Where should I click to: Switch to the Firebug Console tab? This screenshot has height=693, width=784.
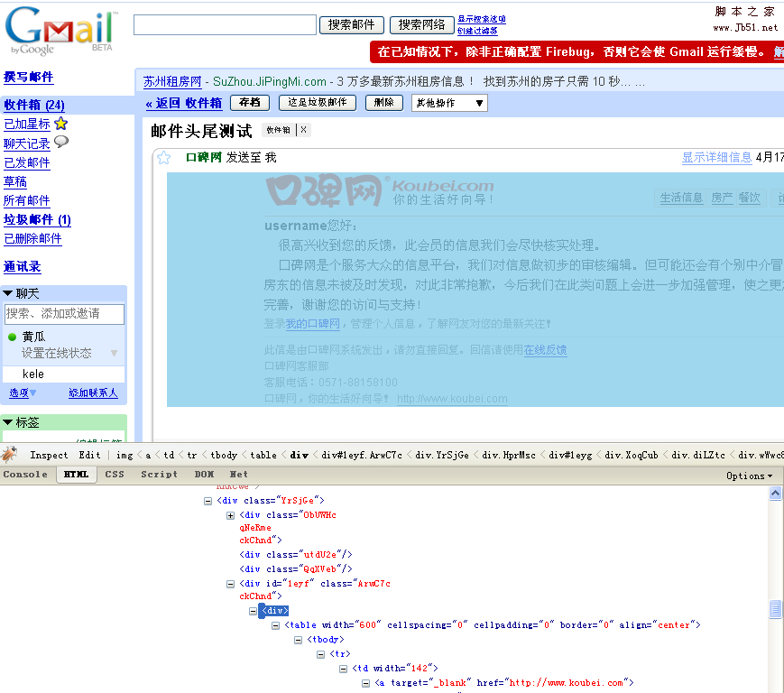[x=25, y=474]
